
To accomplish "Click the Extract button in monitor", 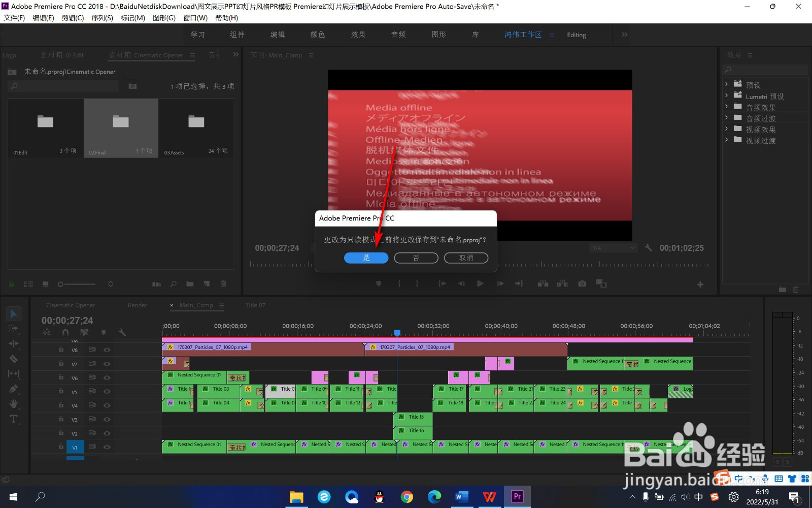I will (x=562, y=283).
